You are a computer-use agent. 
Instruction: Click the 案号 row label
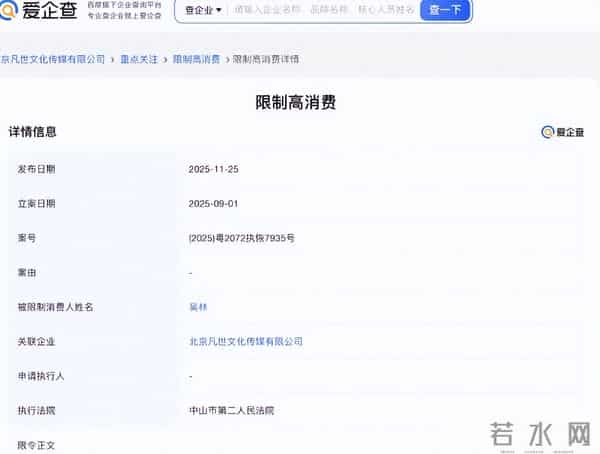tap(27, 238)
